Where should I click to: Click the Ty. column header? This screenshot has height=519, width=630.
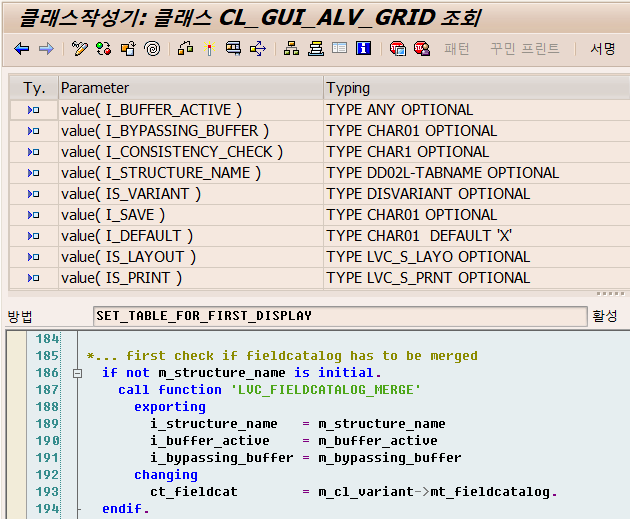(34, 88)
